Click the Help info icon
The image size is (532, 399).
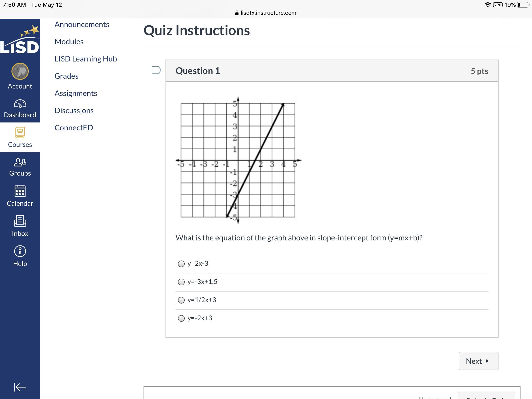pos(20,251)
